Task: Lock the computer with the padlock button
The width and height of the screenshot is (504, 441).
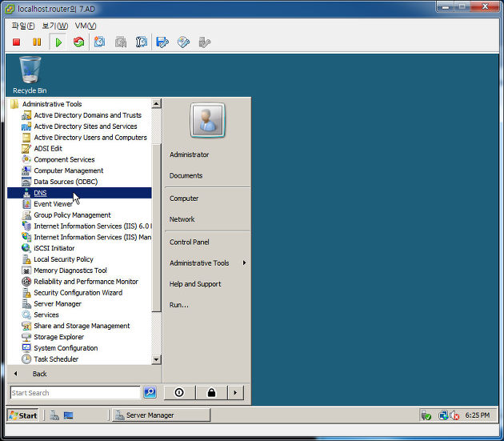Action: 211,393
